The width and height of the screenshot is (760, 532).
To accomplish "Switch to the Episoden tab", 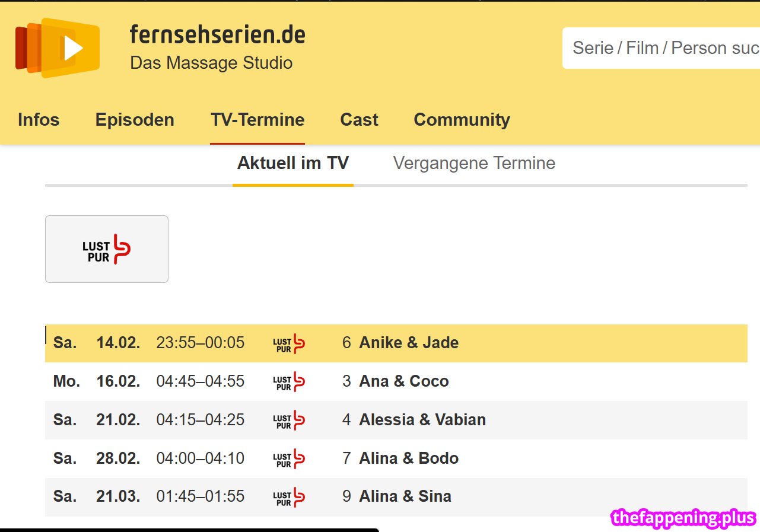I will (x=135, y=120).
